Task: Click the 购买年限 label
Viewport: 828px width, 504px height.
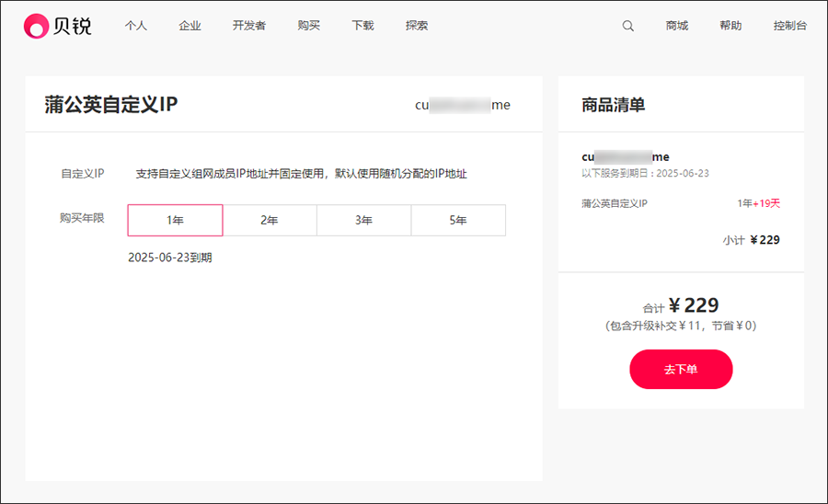Action: [x=82, y=218]
